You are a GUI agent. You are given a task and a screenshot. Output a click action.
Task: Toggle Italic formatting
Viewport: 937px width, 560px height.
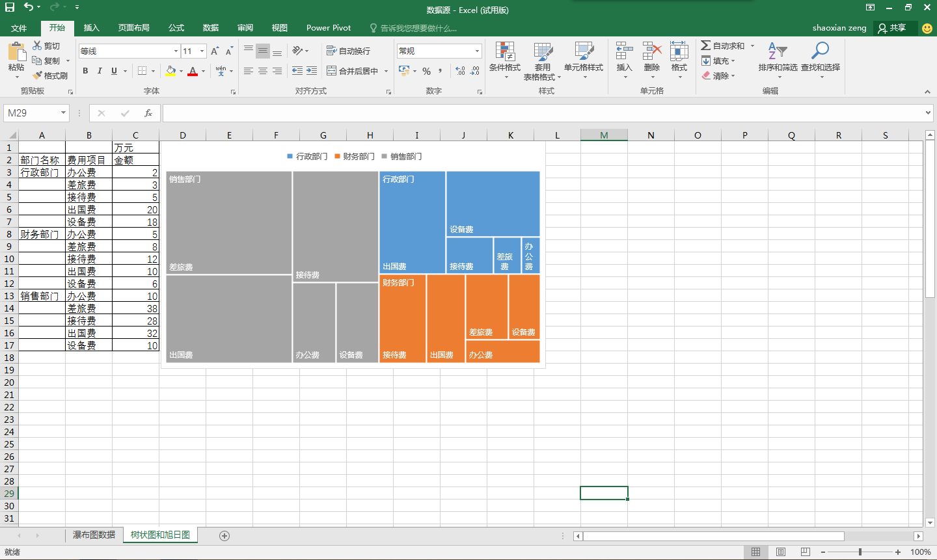pos(100,71)
